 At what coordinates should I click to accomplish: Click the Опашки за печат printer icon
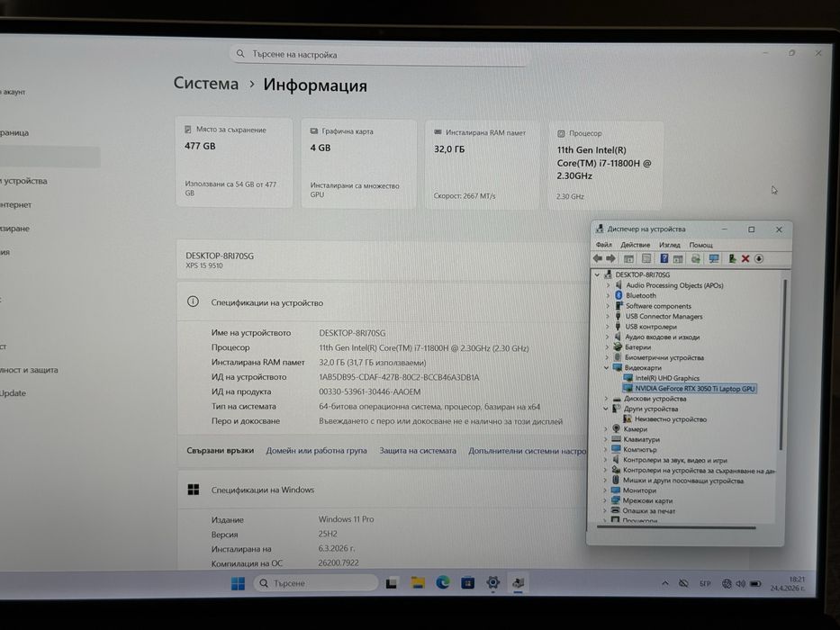pos(615,510)
